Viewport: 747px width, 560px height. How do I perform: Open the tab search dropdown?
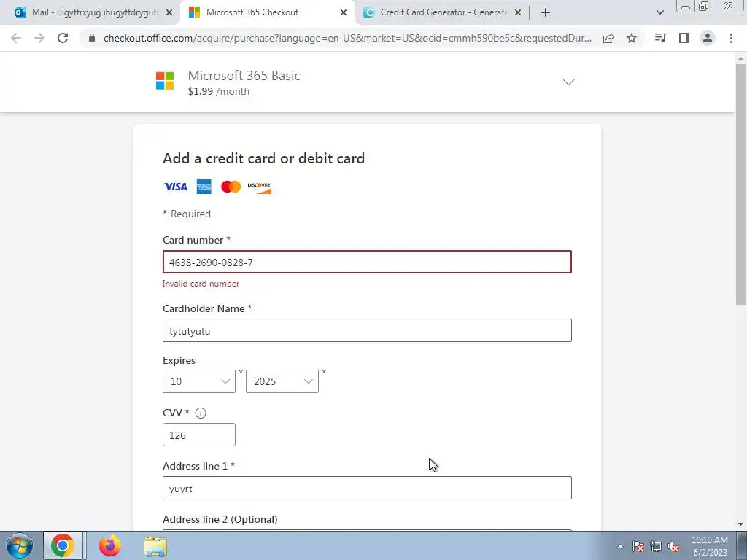[x=659, y=12]
